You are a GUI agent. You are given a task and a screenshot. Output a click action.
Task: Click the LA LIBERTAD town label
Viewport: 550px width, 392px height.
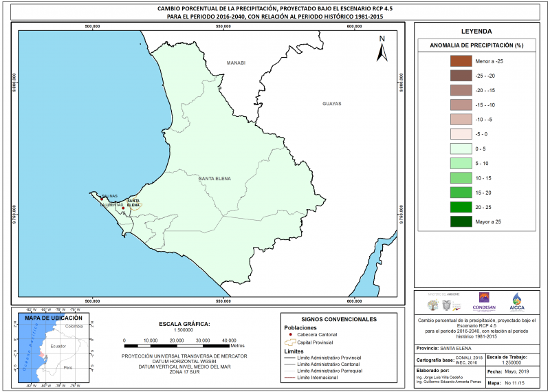point(112,205)
